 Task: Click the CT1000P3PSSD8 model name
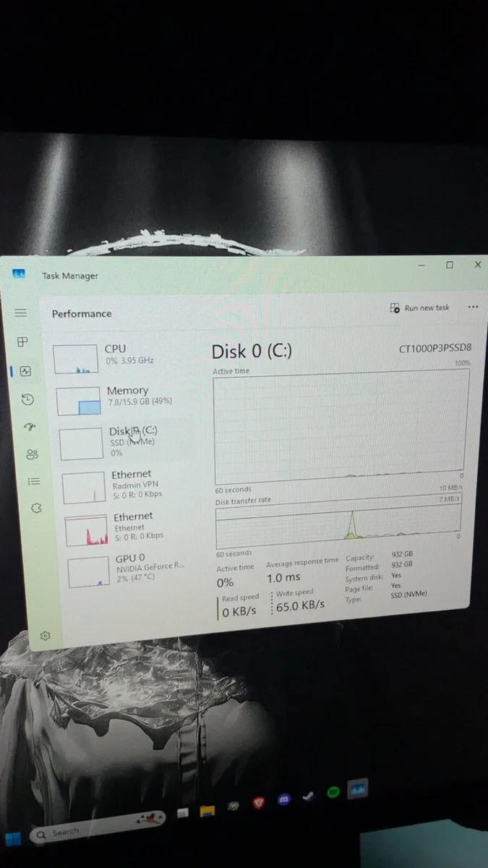tap(435, 349)
